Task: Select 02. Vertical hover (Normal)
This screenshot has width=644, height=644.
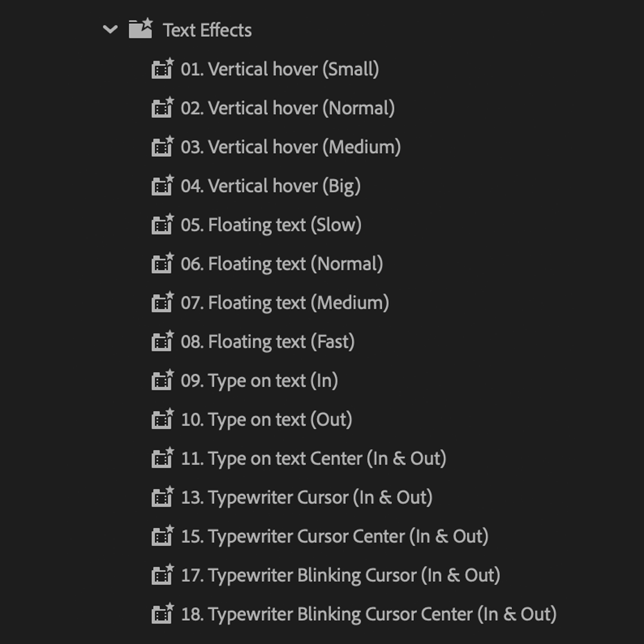Action: (286, 107)
